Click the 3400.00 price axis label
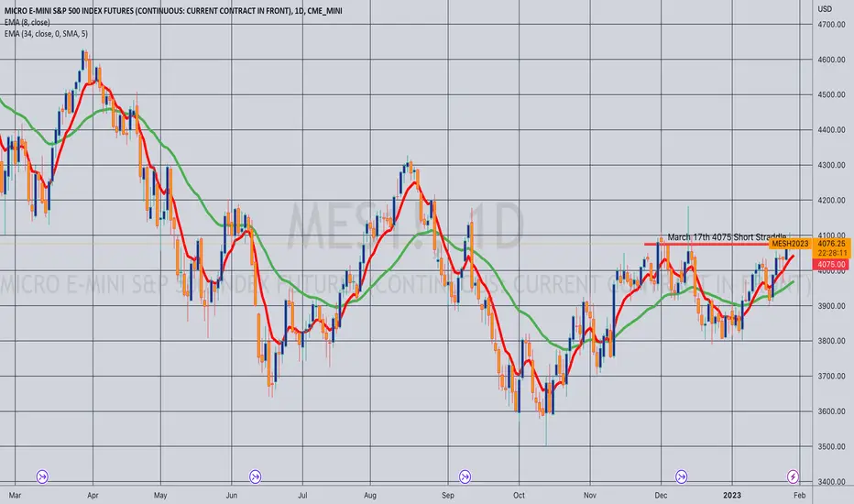The height and width of the screenshot is (504, 854). 831,482
